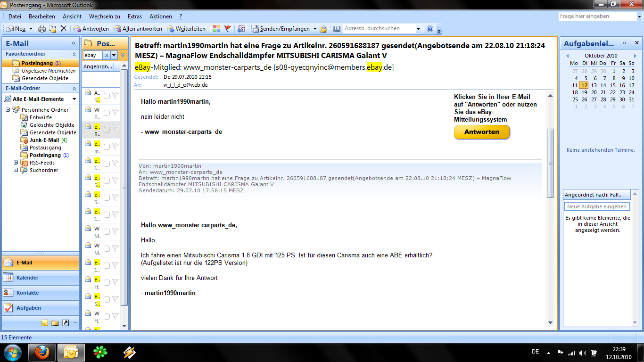Delete the message with the X icon
Screen dimensions: 644x362
coord(64,29)
